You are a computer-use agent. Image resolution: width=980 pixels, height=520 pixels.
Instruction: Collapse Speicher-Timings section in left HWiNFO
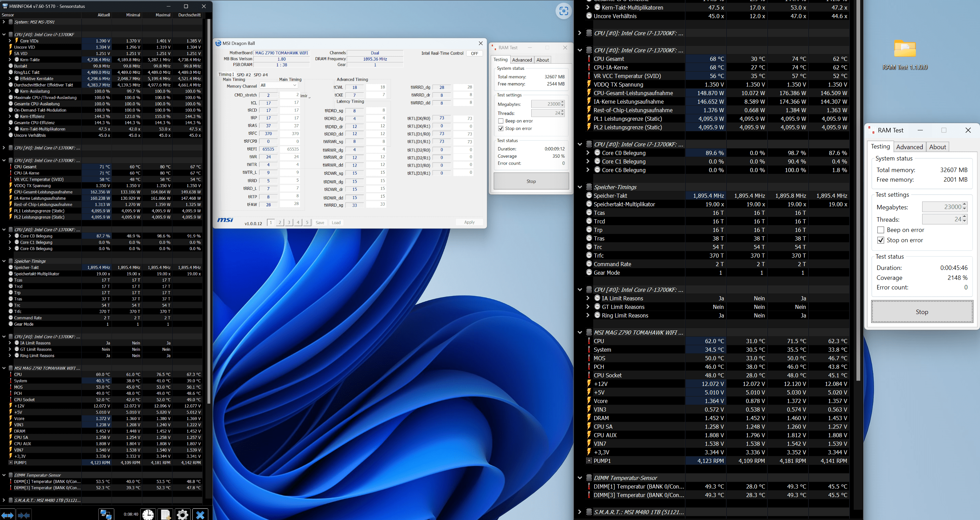tap(4, 261)
